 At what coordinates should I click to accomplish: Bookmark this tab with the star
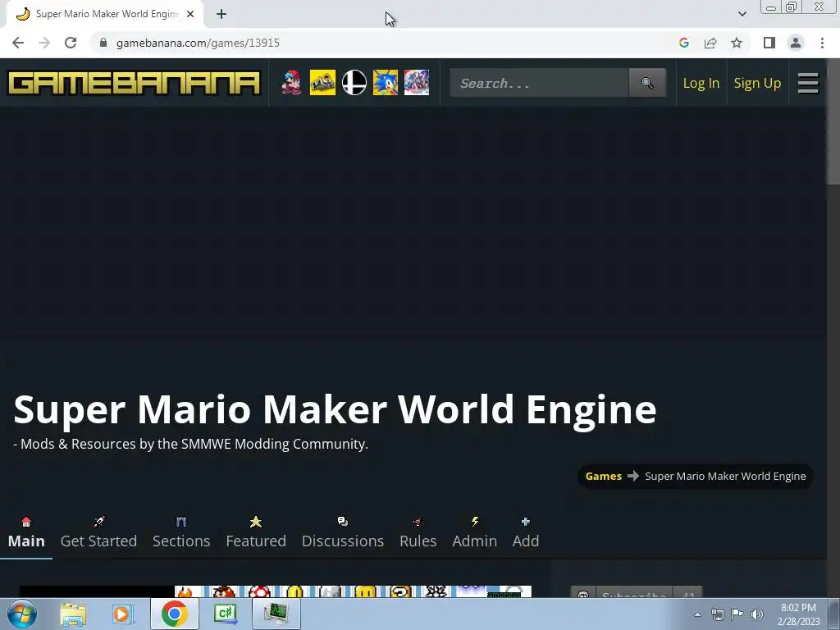[x=737, y=43]
